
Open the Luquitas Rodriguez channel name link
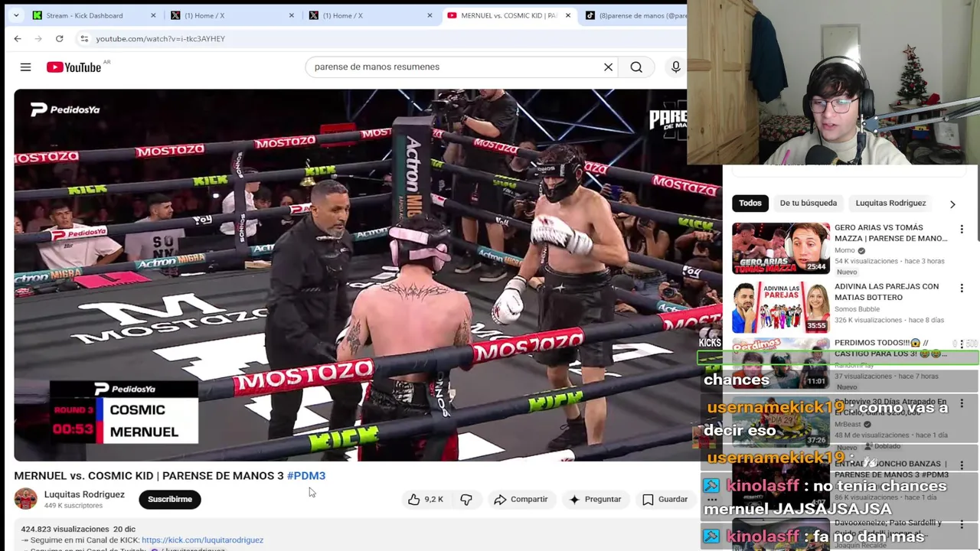tap(84, 494)
